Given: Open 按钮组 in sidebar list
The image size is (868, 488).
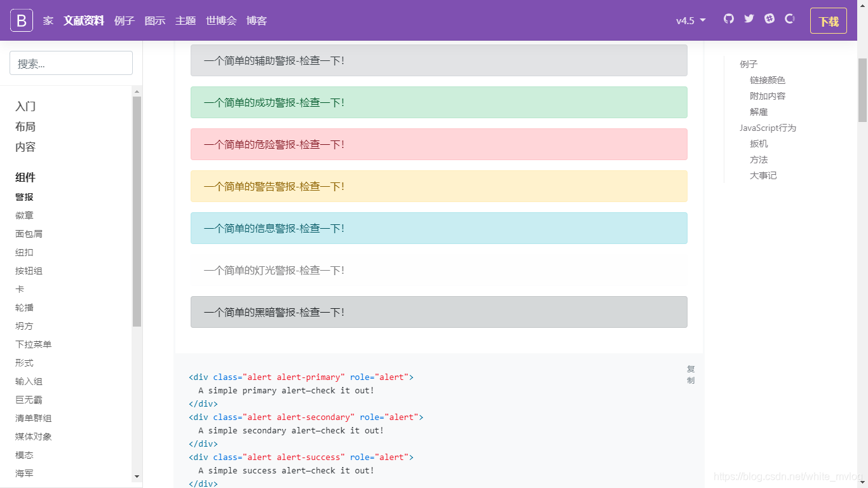Looking at the screenshot, I should click(29, 271).
